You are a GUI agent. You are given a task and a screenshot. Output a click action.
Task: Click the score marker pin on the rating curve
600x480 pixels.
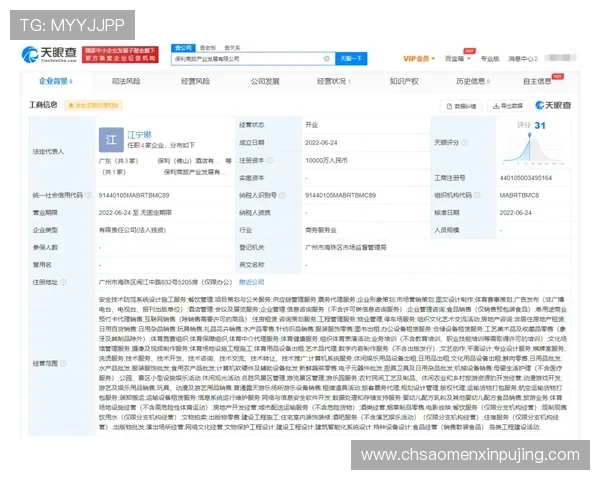pyautogui.click(x=530, y=136)
